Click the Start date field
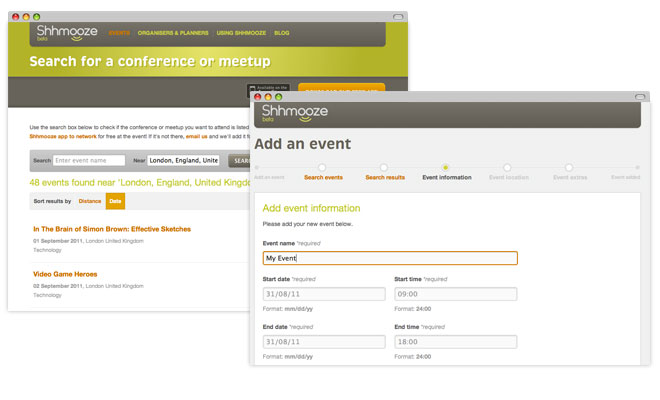 [324, 294]
